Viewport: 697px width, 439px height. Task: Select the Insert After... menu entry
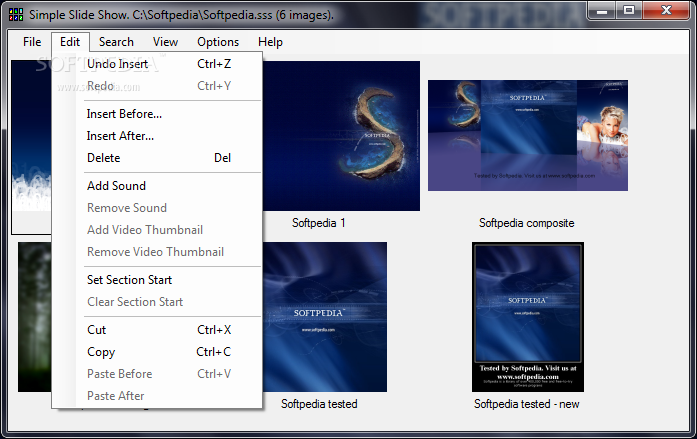157,136
